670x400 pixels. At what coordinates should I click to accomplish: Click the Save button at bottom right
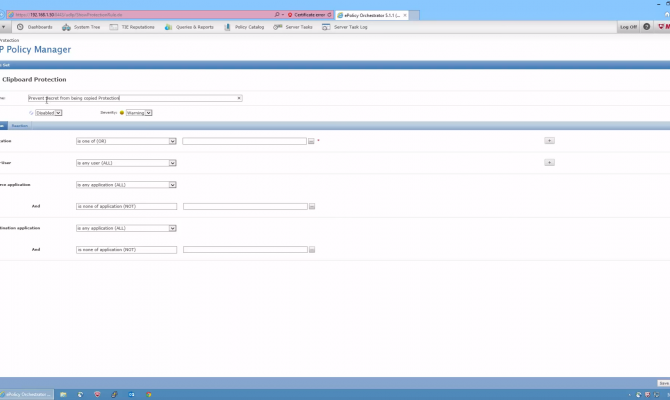point(663,383)
